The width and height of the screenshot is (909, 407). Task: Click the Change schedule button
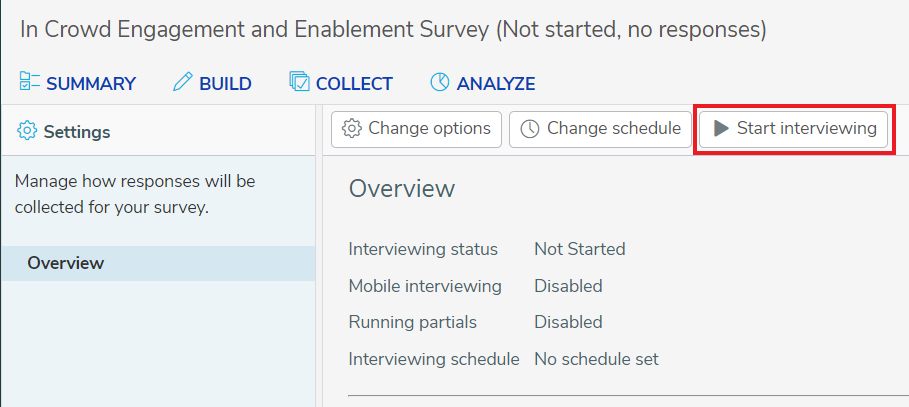(600, 129)
